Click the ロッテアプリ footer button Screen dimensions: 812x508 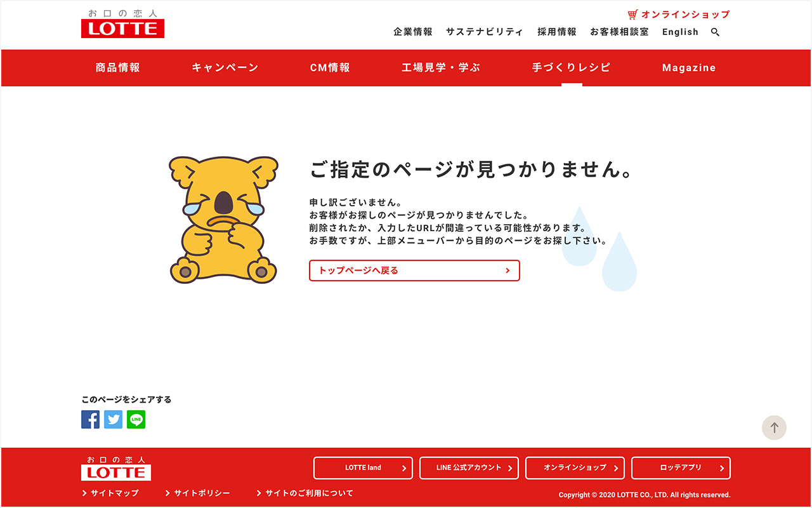tap(681, 468)
